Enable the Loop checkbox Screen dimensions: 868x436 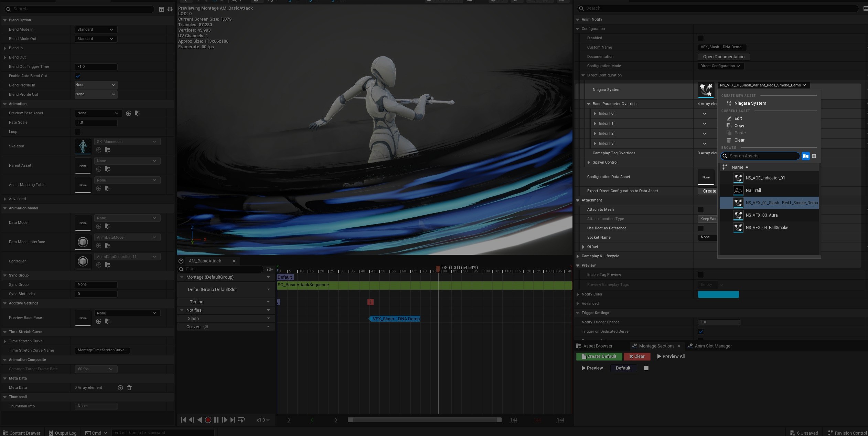pyautogui.click(x=78, y=132)
